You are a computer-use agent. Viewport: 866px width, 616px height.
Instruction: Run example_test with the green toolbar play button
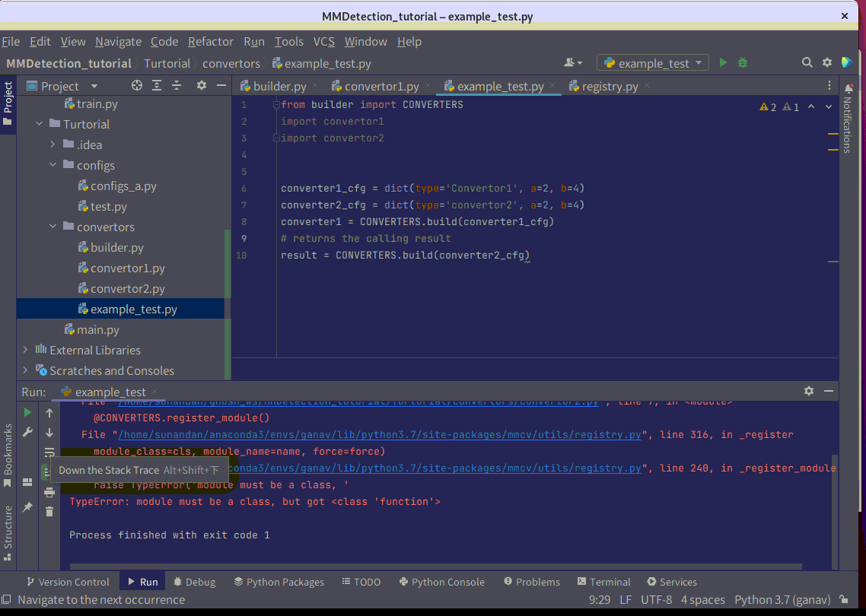723,63
